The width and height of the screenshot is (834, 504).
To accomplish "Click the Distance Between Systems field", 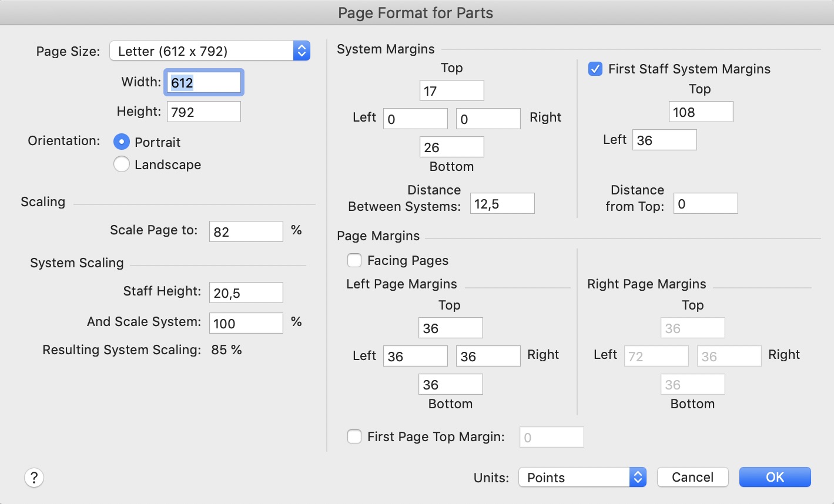I will click(x=502, y=204).
